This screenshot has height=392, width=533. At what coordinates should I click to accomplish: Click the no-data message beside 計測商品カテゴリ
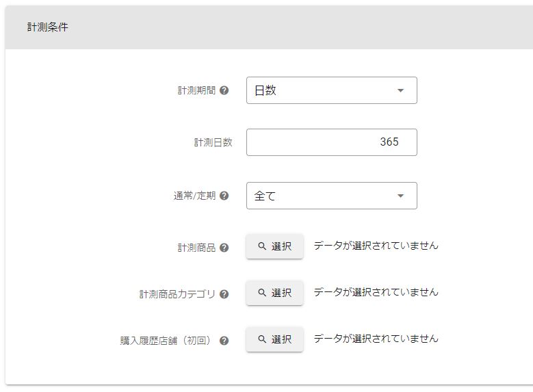(376, 292)
